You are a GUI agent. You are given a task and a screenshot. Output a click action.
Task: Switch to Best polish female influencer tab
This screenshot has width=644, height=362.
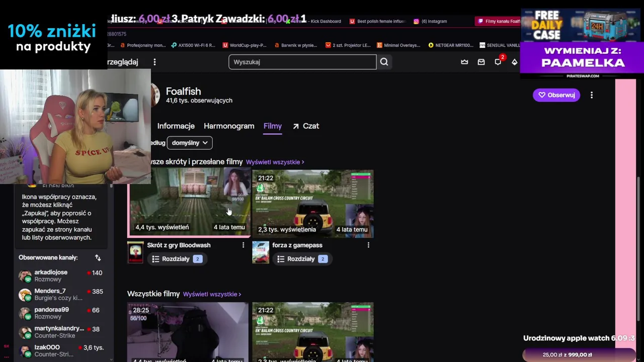(377, 21)
